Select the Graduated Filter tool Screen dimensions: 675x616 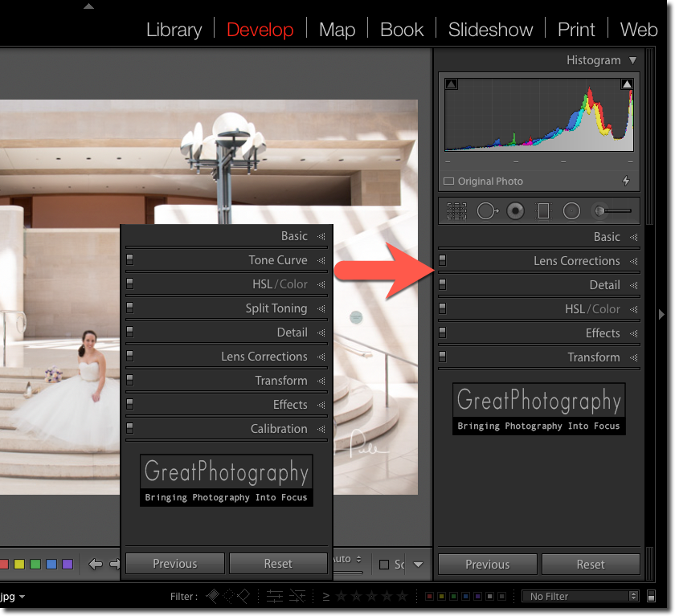pos(543,210)
